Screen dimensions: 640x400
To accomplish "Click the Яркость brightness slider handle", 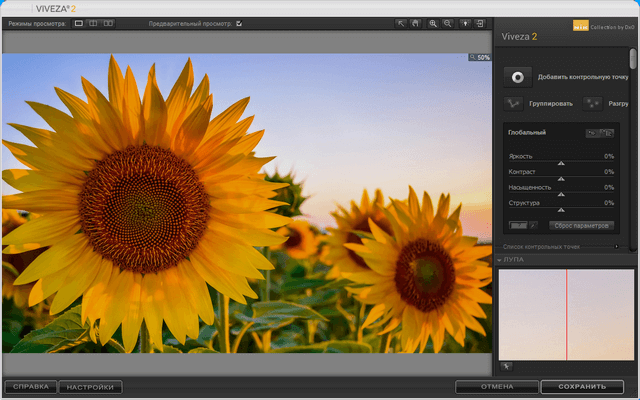I will 560,163.
